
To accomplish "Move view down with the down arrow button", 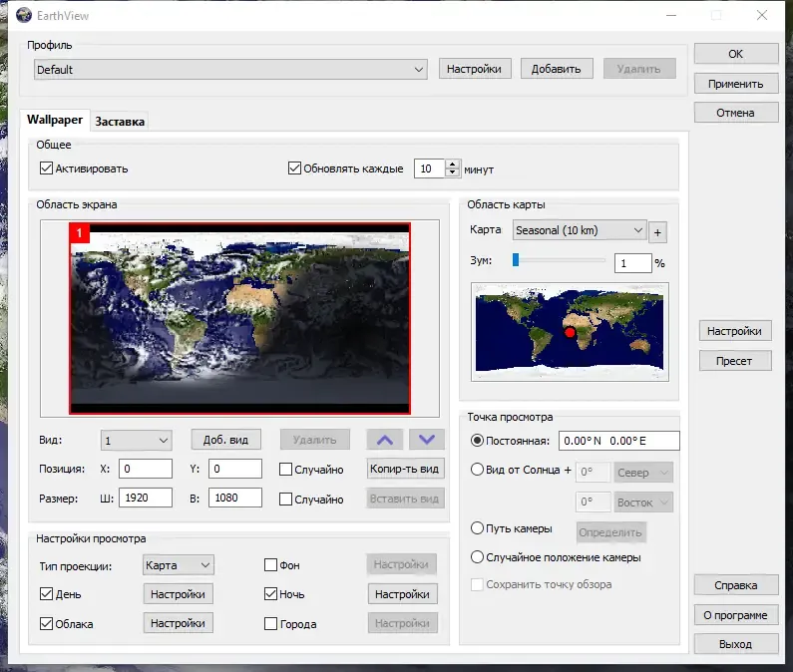I will pos(426,440).
